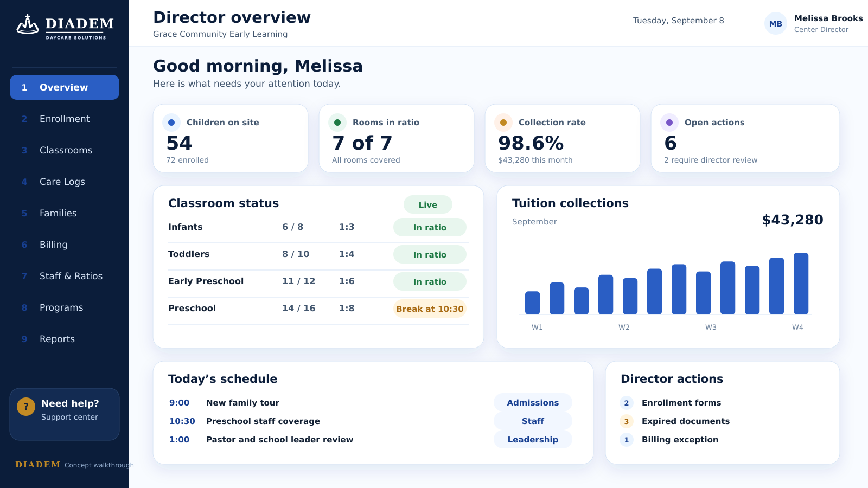Click the first bar in tuition chart
This screenshot has height=488, width=868.
532,303
